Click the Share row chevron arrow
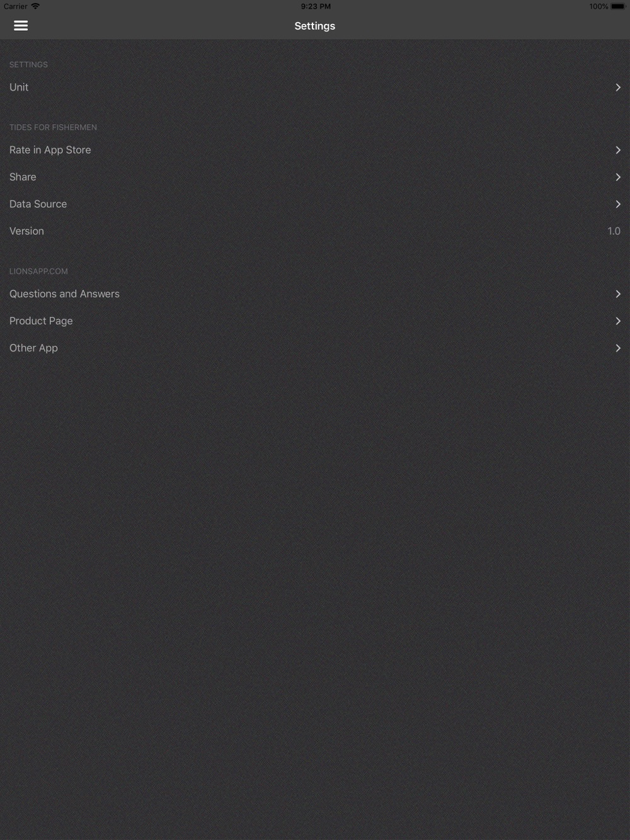The height and width of the screenshot is (840, 630). pos(618,177)
